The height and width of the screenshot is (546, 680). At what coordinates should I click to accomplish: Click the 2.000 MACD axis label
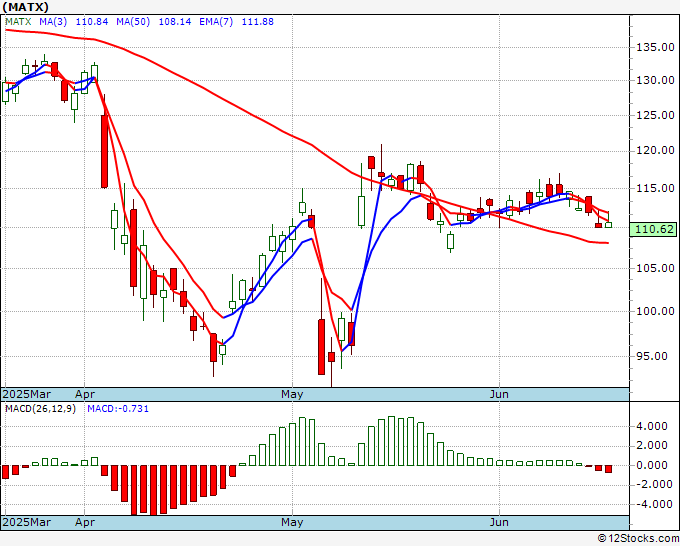point(652,445)
